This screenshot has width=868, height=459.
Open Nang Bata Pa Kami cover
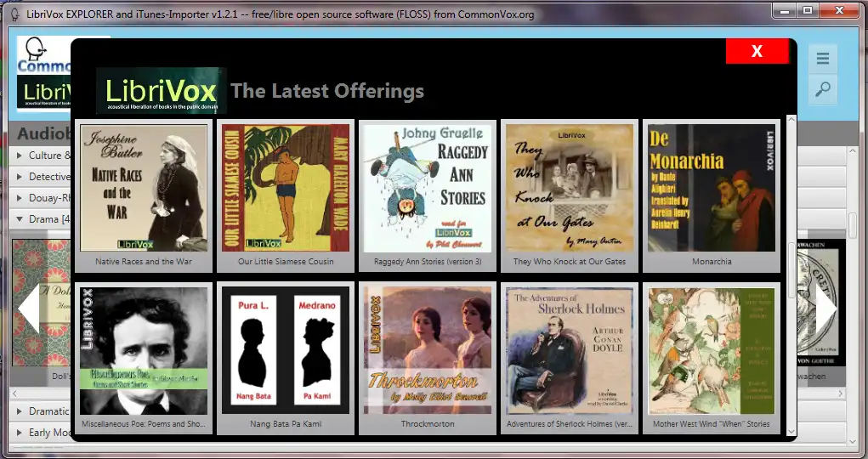click(286, 350)
